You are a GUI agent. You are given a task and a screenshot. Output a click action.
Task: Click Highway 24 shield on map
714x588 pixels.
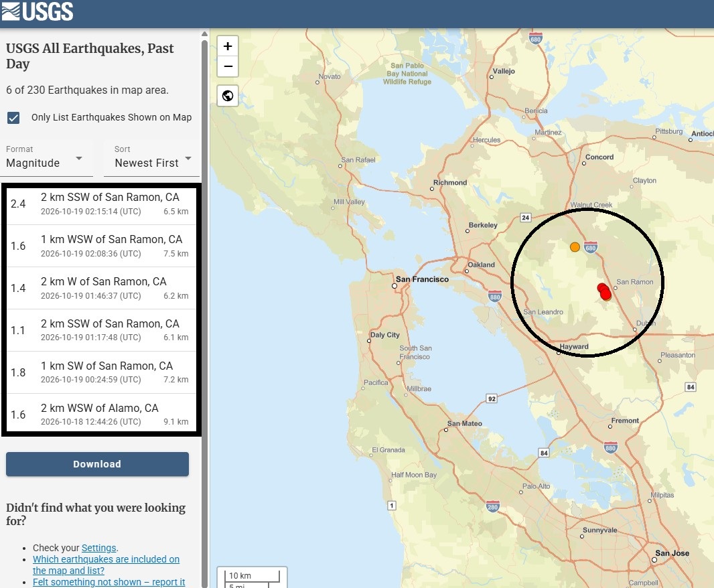[526, 217]
